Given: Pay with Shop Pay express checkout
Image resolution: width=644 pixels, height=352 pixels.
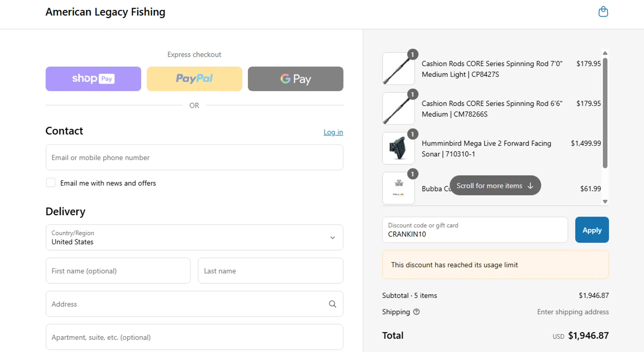Looking at the screenshot, I should (93, 79).
